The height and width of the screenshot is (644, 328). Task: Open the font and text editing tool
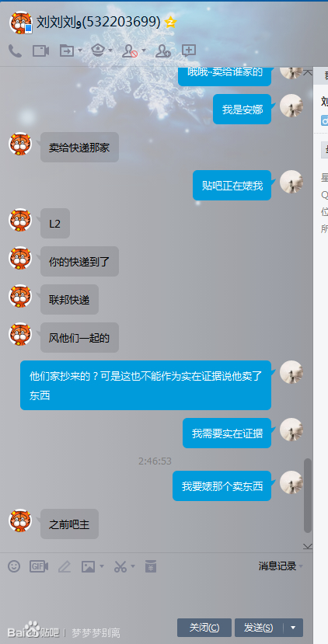coord(64,566)
